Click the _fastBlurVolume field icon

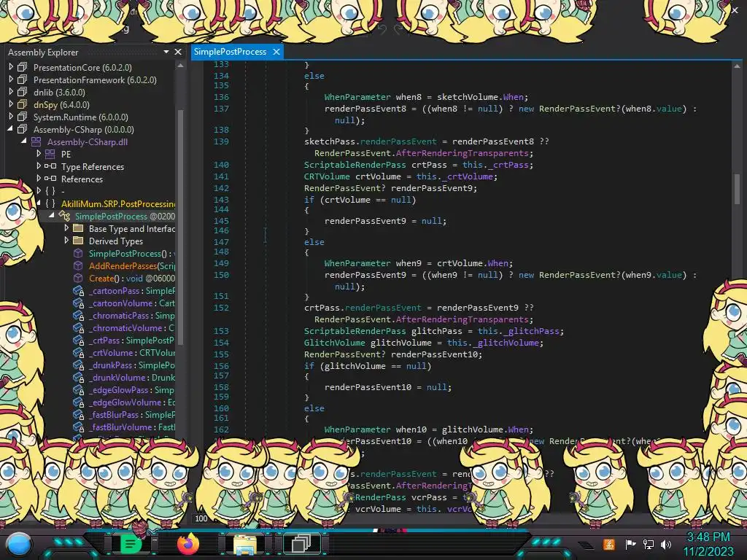pos(78,427)
